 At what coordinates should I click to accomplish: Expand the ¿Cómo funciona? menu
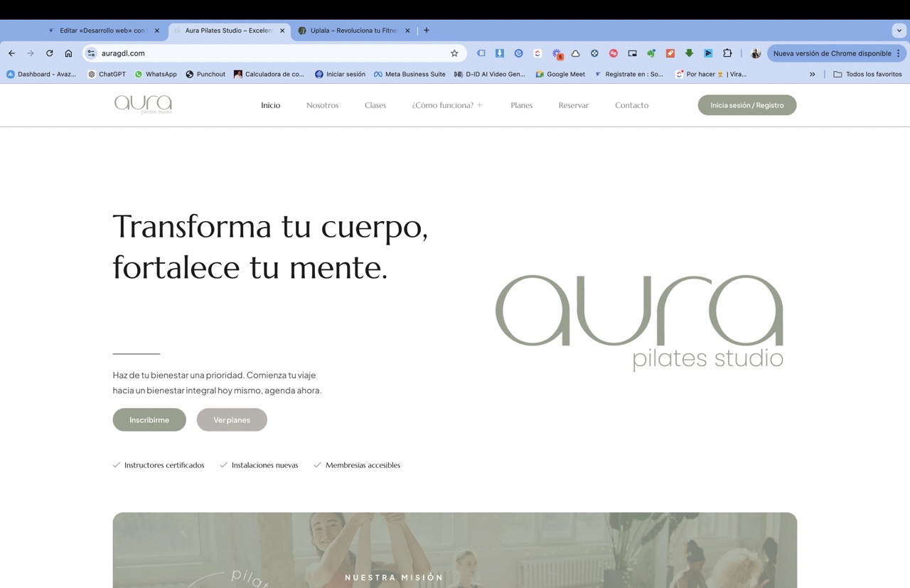pos(446,105)
